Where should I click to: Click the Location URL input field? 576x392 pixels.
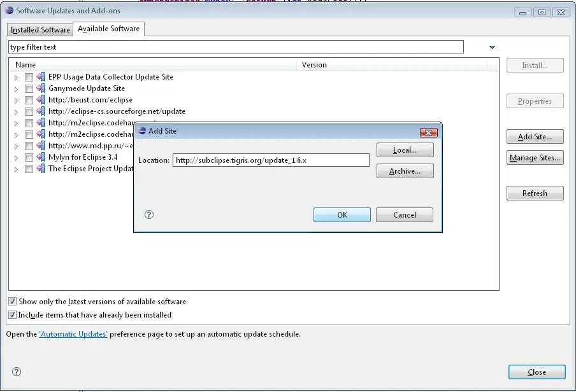271,160
